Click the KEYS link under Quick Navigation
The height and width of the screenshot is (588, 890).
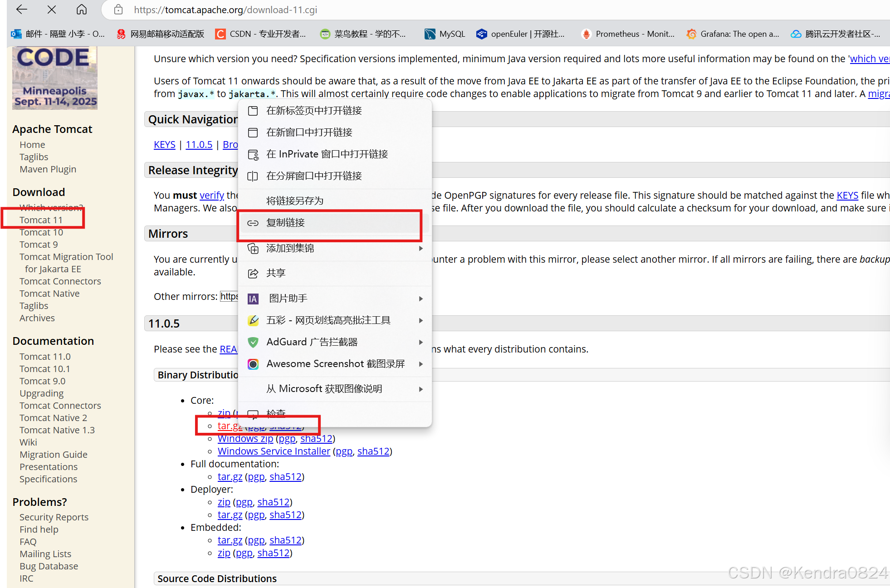click(x=164, y=145)
